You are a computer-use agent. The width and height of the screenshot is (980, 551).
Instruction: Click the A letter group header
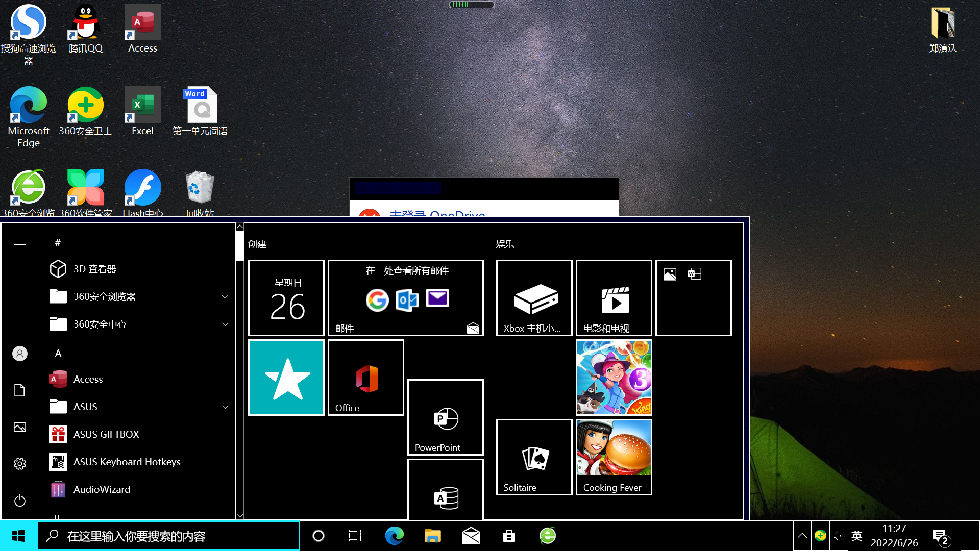coord(58,353)
